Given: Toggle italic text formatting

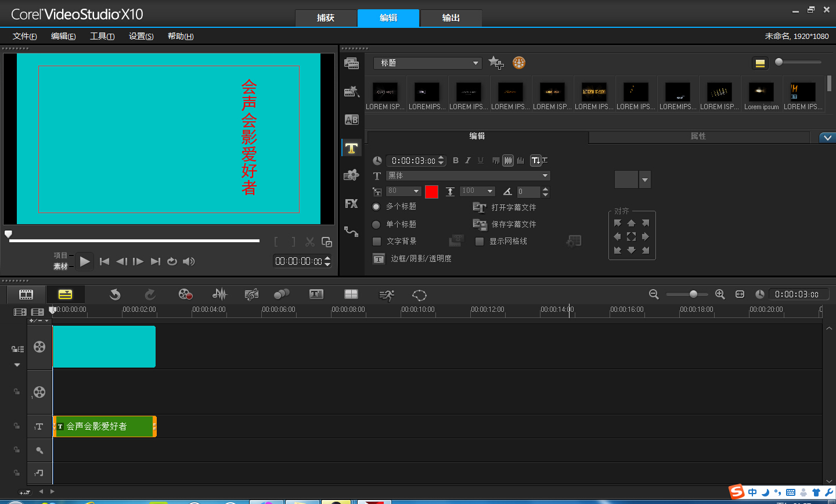Looking at the screenshot, I should (x=468, y=160).
